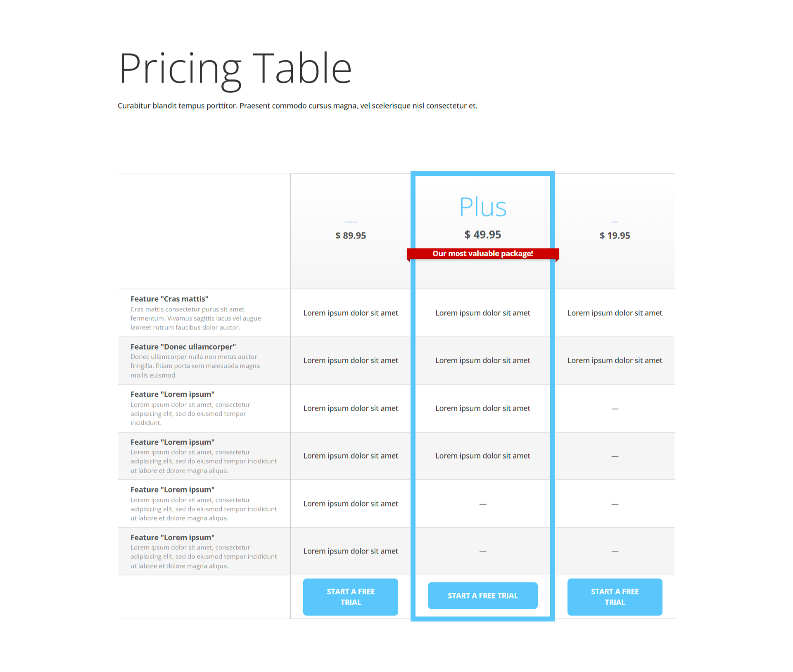Start a free trial for the Plus plan

[x=482, y=596]
